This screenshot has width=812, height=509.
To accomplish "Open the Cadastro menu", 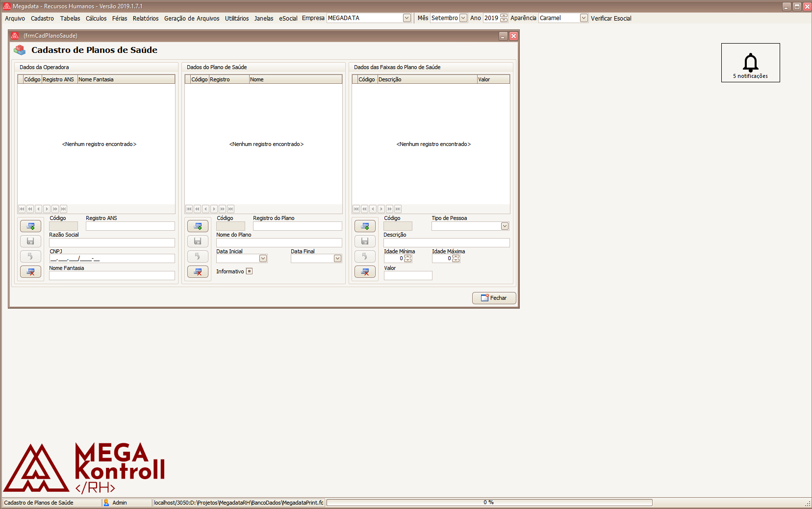I will (x=42, y=18).
